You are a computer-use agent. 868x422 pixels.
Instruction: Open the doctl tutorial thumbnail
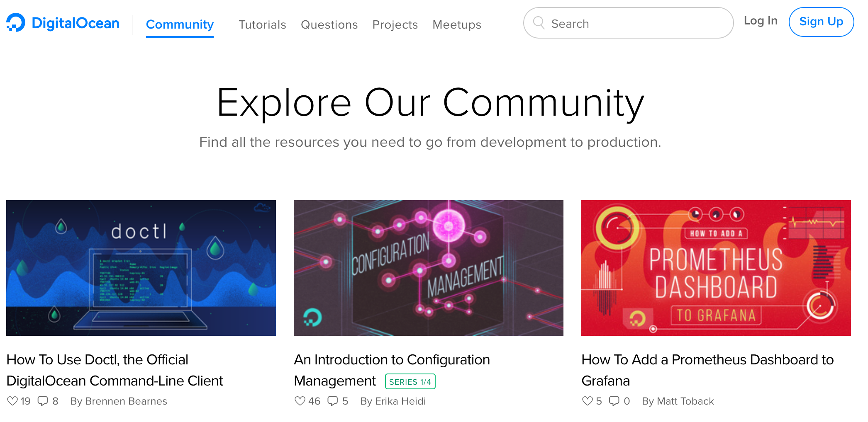click(x=141, y=268)
